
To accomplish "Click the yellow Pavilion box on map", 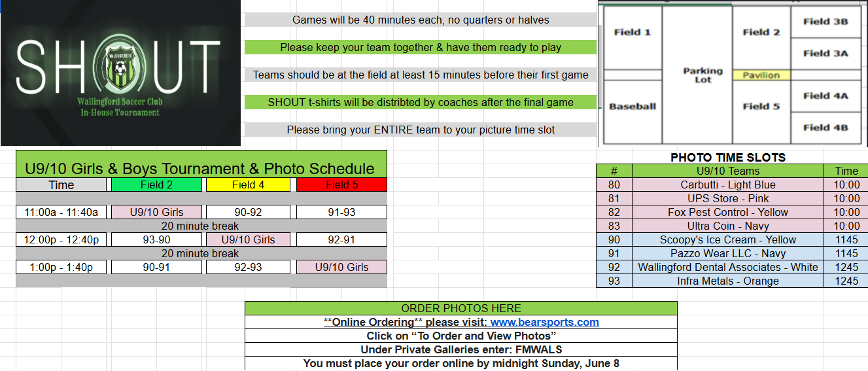I will tap(761, 75).
